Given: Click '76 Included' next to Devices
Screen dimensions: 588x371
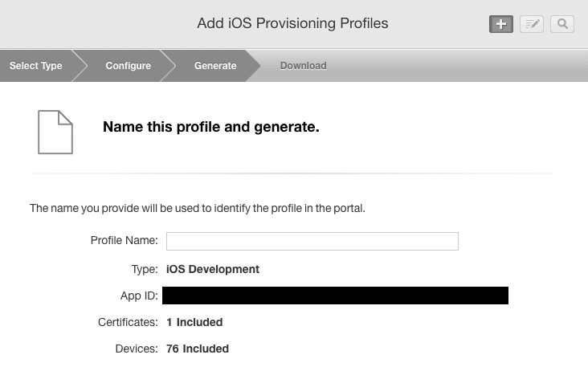Looking at the screenshot, I should click(x=198, y=349).
